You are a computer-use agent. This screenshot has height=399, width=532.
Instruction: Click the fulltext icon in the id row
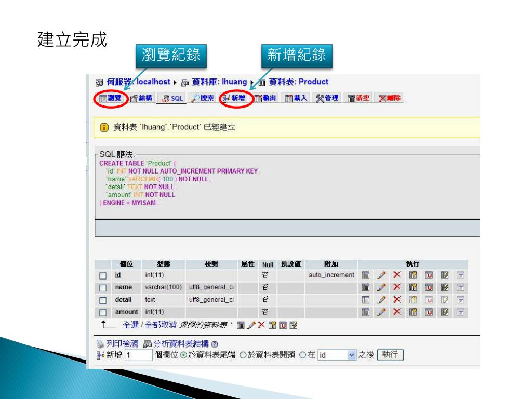coord(460,275)
